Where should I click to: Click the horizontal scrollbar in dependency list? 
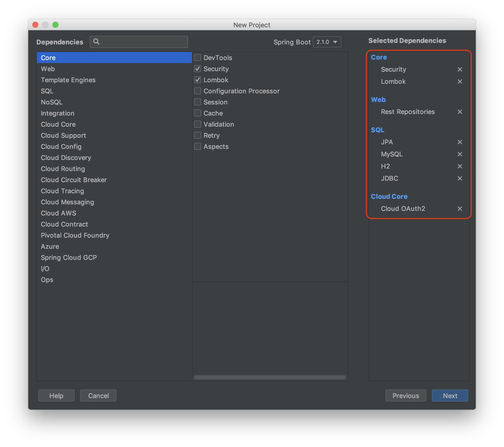[270, 377]
